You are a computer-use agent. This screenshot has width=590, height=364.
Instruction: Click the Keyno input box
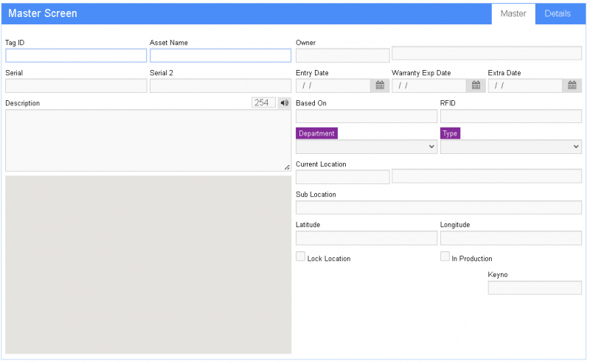[x=535, y=287]
